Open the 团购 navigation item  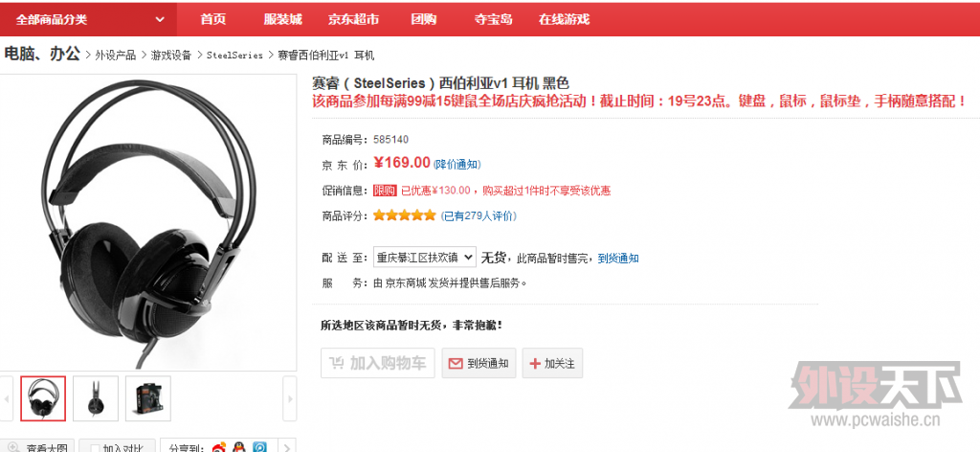pos(424,19)
